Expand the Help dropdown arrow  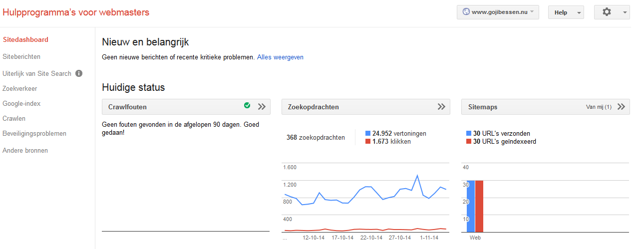pyautogui.click(x=579, y=13)
